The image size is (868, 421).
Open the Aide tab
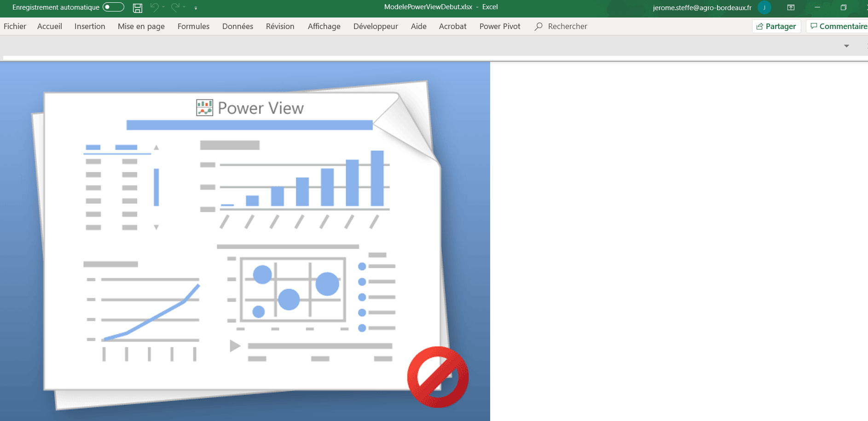[418, 26]
